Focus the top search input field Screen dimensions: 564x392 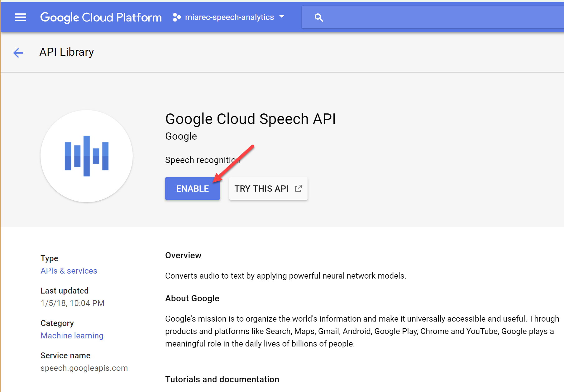point(433,17)
